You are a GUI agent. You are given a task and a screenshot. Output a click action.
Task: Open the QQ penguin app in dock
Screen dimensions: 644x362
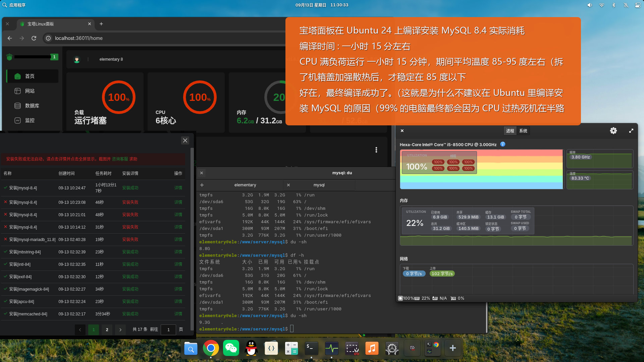251,349
